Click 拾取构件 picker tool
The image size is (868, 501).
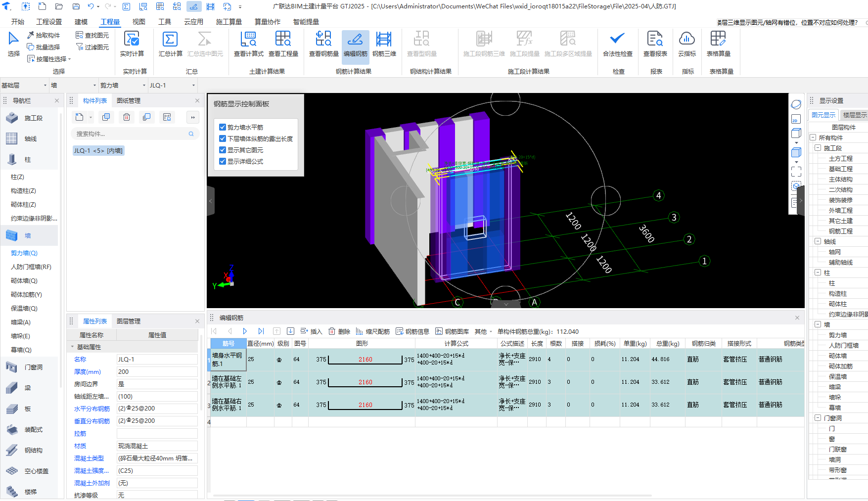pos(44,35)
